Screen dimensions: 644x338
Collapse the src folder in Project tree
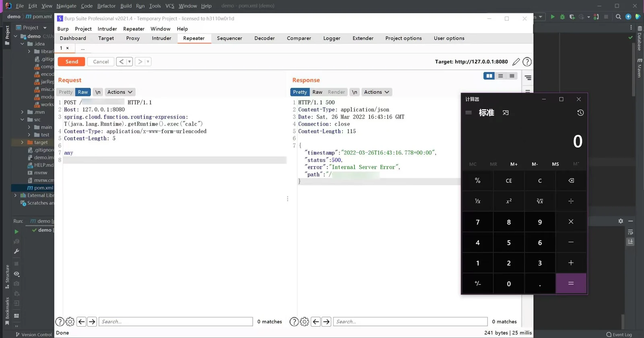pos(22,120)
